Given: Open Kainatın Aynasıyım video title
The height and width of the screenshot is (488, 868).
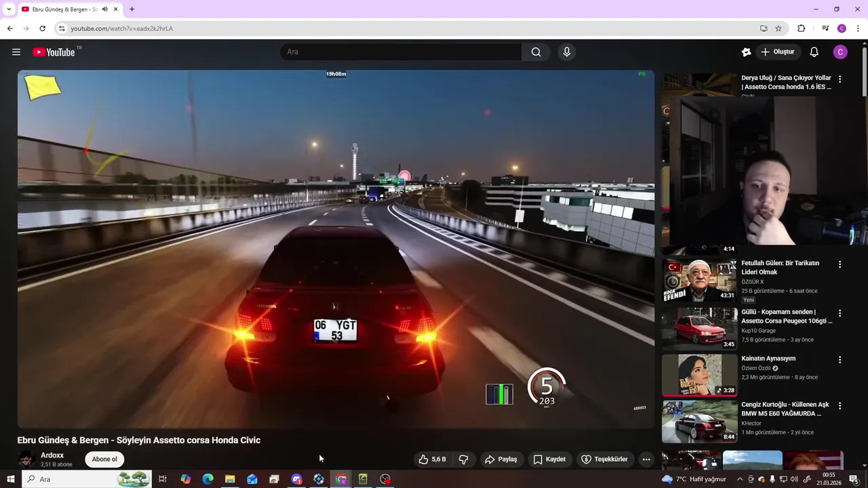Looking at the screenshot, I should [768, 359].
